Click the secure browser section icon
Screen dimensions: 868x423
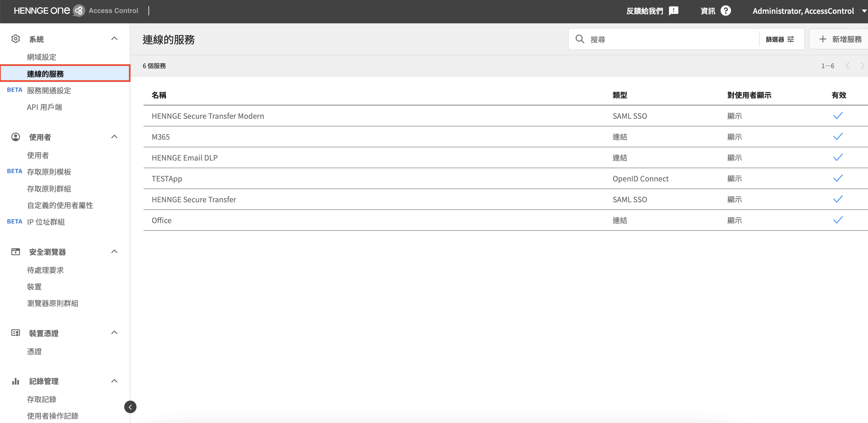click(16, 252)
